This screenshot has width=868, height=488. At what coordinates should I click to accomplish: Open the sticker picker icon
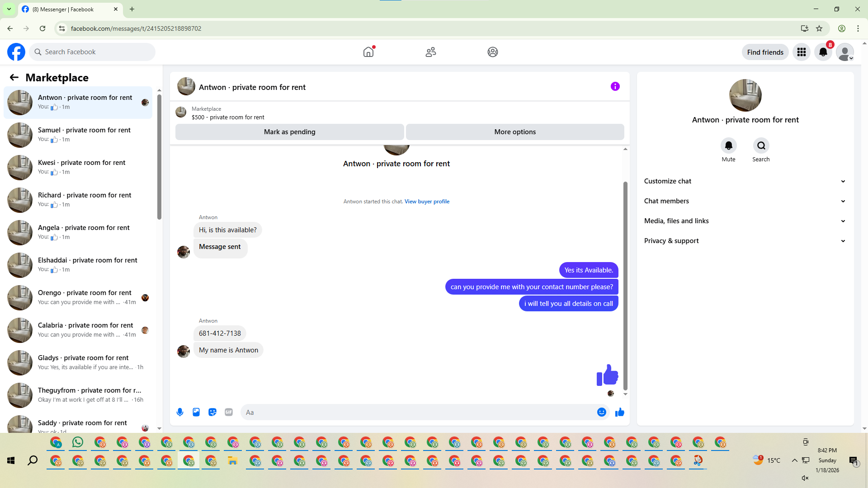(212, 412)
